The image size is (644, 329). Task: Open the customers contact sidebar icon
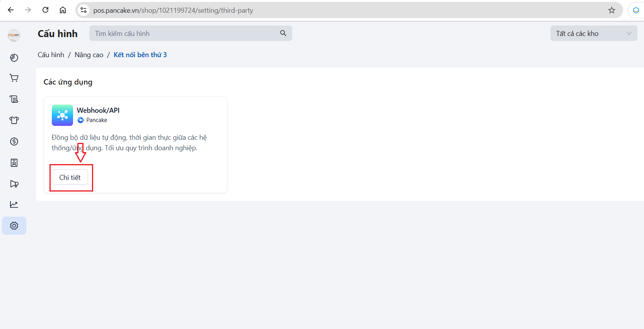(14, 163)
